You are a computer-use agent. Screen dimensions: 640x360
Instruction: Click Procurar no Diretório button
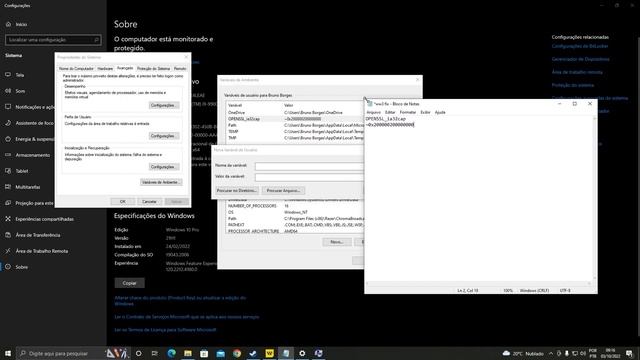237,191
